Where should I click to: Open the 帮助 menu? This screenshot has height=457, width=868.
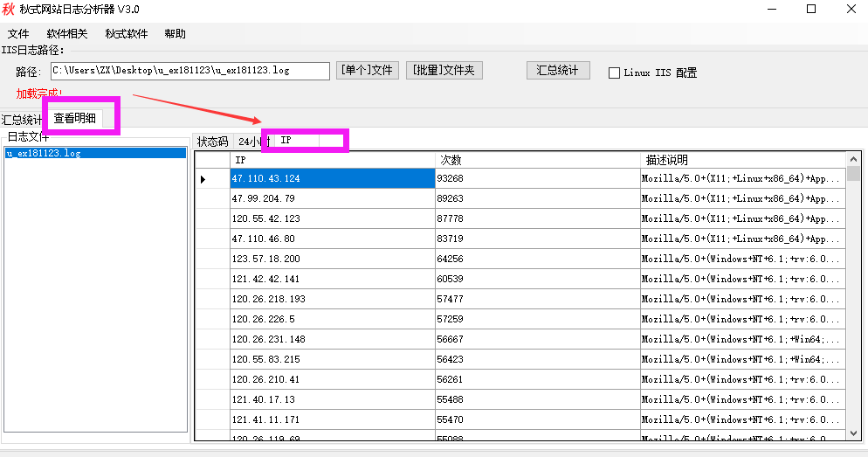point(175,34)
